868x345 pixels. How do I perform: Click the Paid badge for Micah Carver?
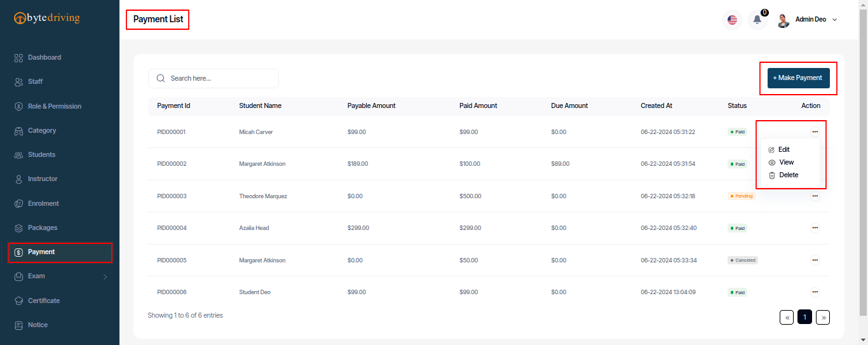(x=738, y=132)
